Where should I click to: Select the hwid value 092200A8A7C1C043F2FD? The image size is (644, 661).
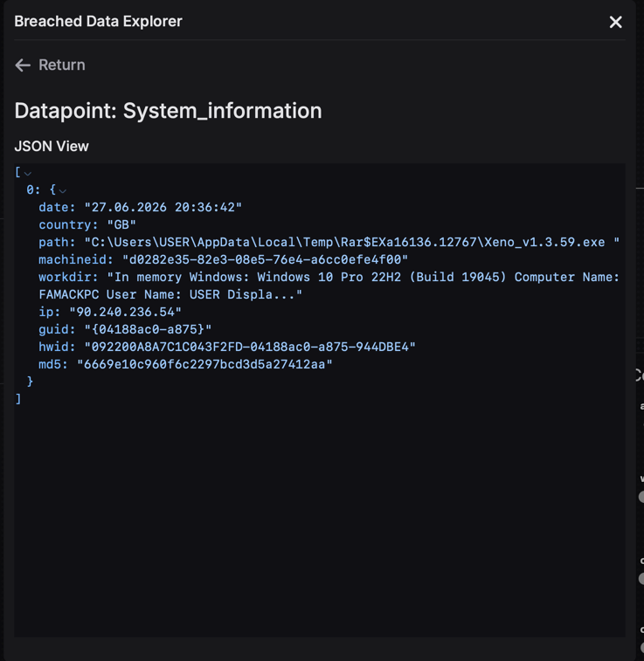click(x=250, y=347)
